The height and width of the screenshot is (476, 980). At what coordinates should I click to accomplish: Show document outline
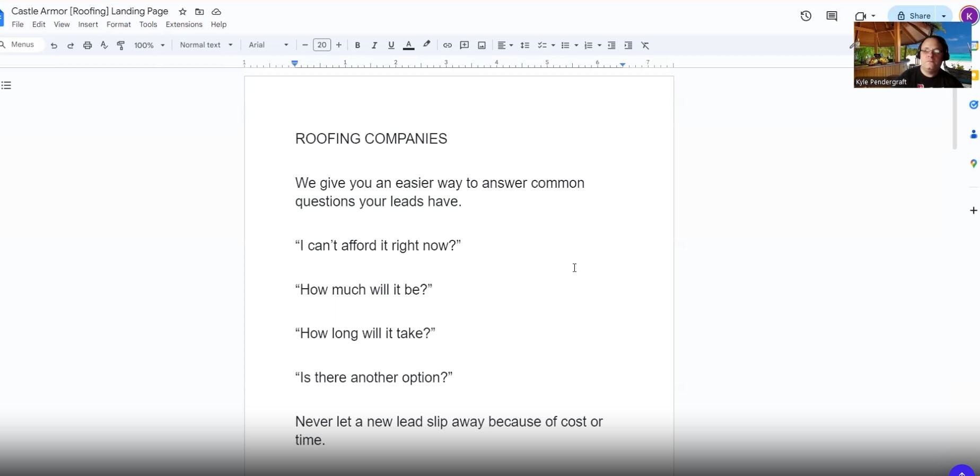(6, 85)
